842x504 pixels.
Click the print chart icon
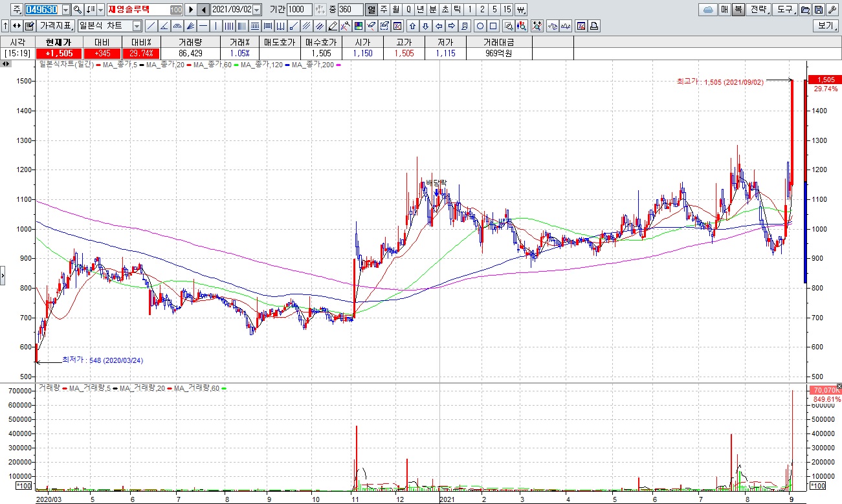click(594, 26)
